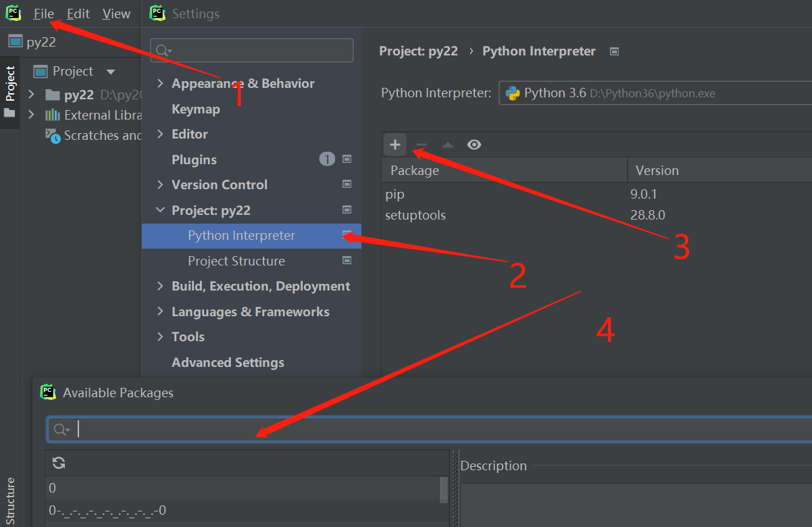Click project-level icon next to Plugins
Image resolution: width=812 pixels, height=527 pixels.
tap(347, 159)
